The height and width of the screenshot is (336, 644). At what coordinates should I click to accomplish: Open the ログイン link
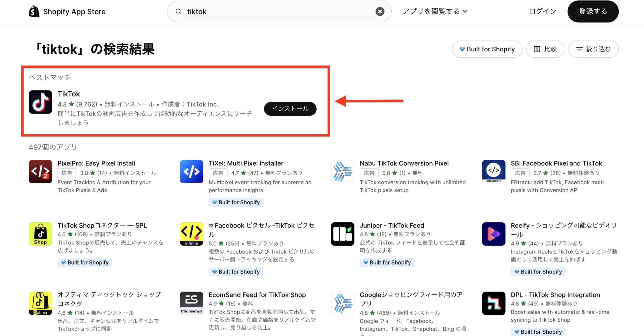542,11
